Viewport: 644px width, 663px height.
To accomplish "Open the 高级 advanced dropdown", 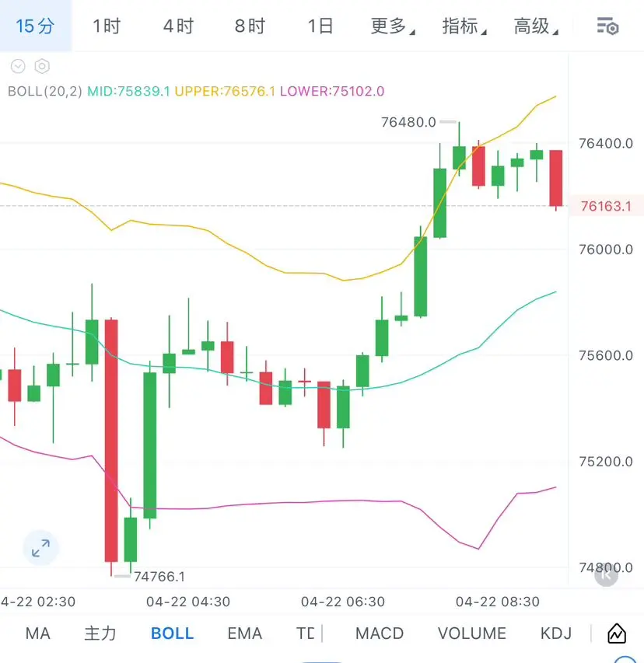I will pos(536,26).
